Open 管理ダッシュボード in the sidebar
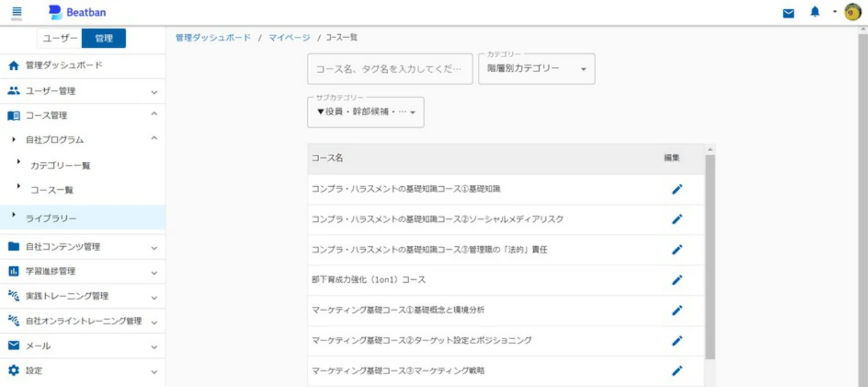This screenshot has height=387, width=868. [83, 66]
